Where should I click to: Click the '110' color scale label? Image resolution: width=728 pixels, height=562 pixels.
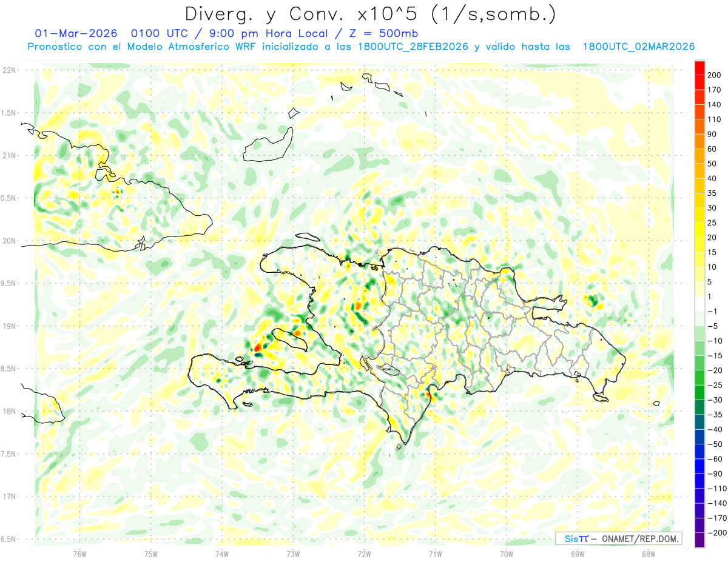click(x=715, y=119)
